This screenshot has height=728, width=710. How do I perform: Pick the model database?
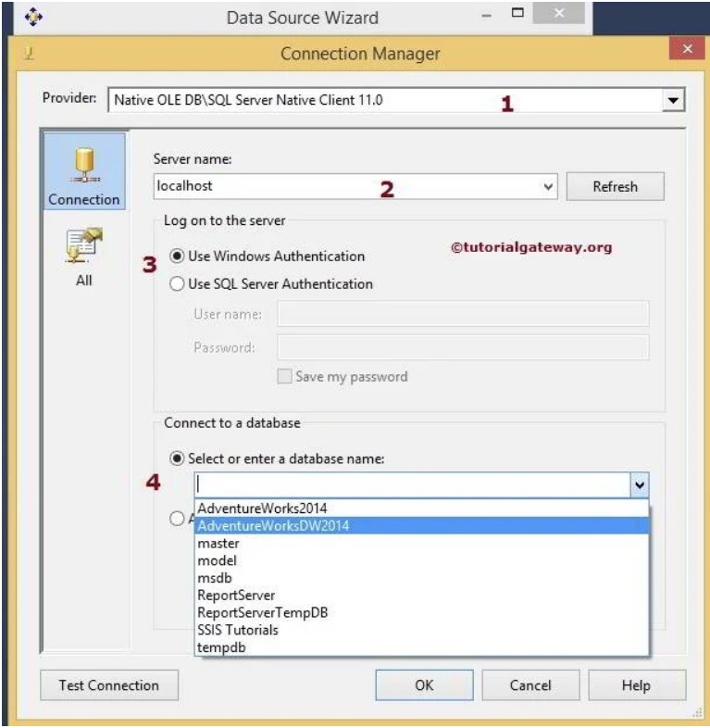(x=421, y=560)
